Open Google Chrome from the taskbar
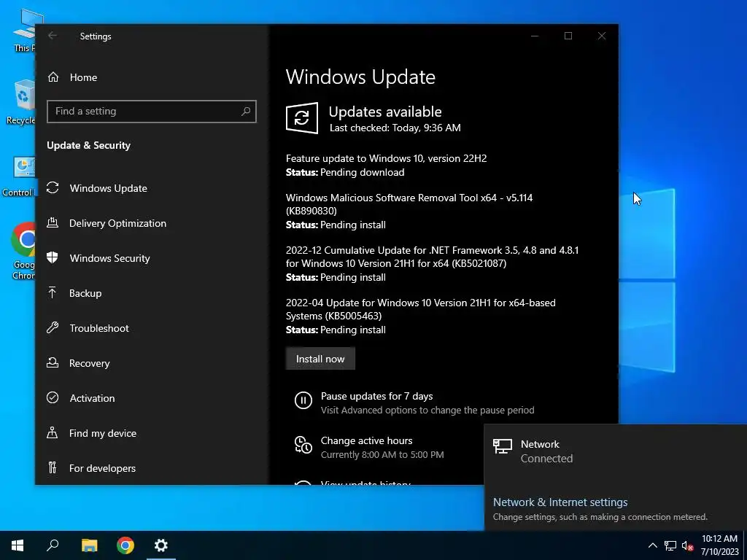Image resolution: width=747 pixels, height=560 pixels. coord(125,545)
